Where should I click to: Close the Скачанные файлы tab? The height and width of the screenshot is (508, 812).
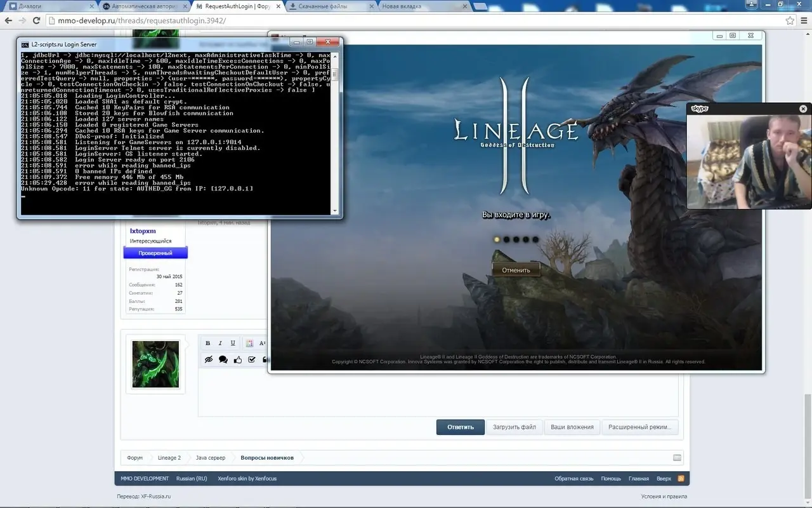coord(371,6)
